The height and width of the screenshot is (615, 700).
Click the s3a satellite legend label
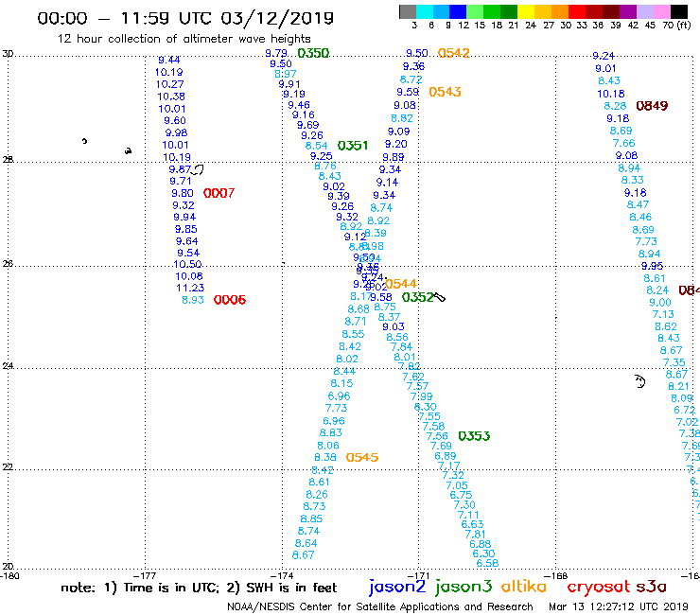[x=651, y=587]
